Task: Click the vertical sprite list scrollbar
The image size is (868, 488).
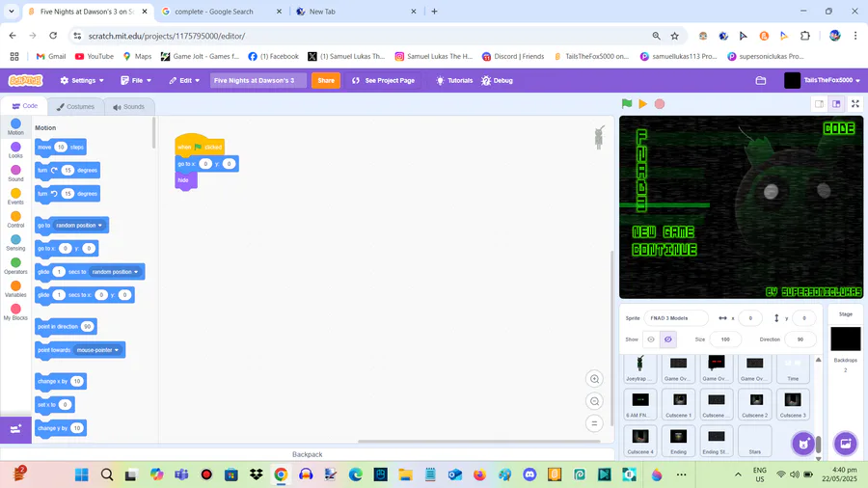Action: tap(818, 444)
